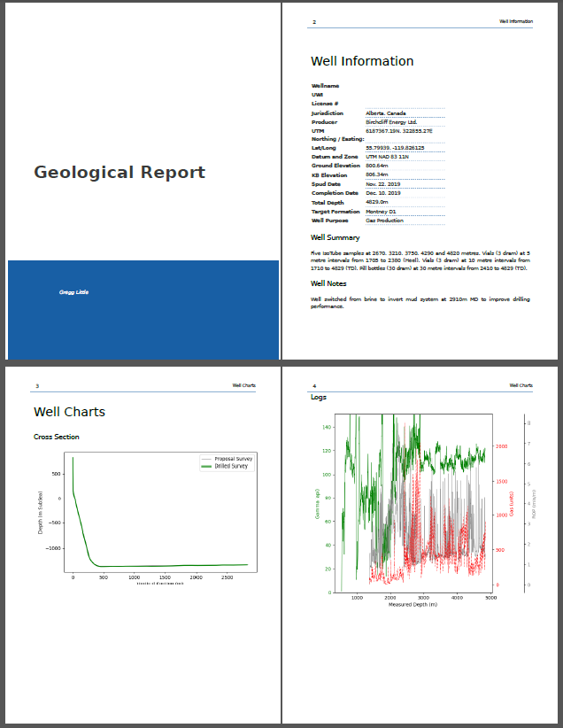
Task: Click the 'Well Summary' subheading
Action: point(335,237)
